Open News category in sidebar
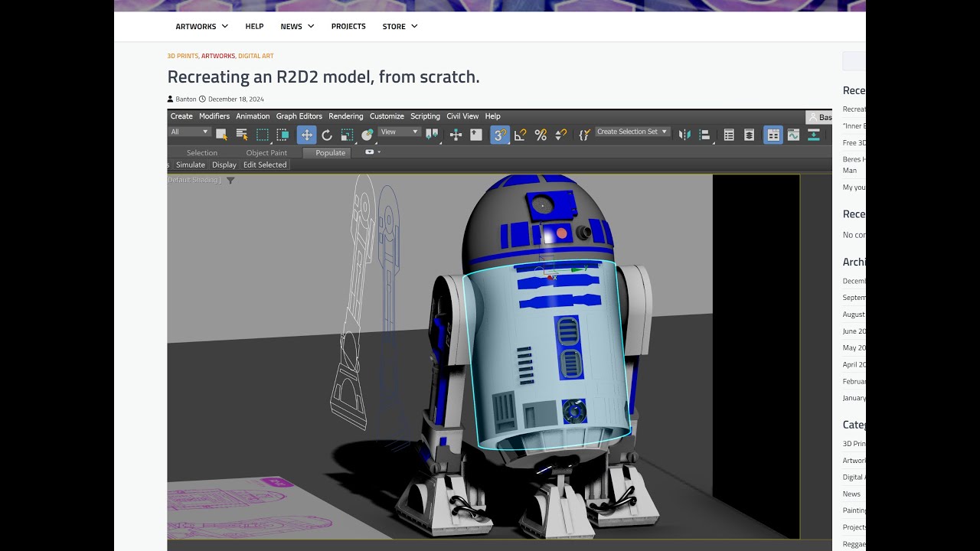This screenshot has height=551, width=980. (851, 494)
